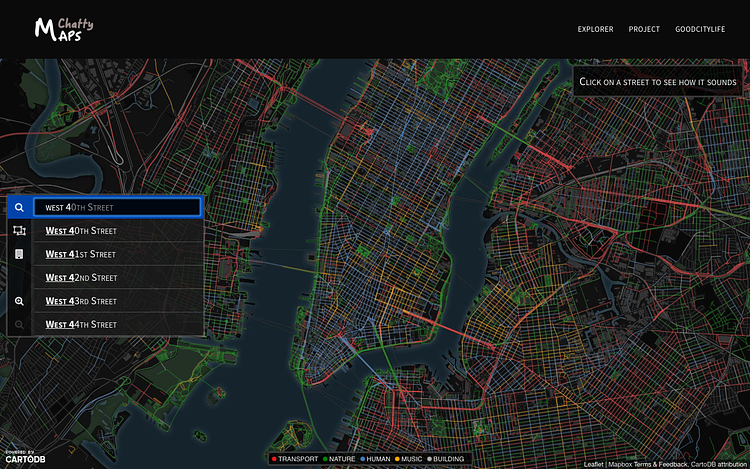Click the green Nature legend dot
This screenshot has height=469, width=750.
325,459
